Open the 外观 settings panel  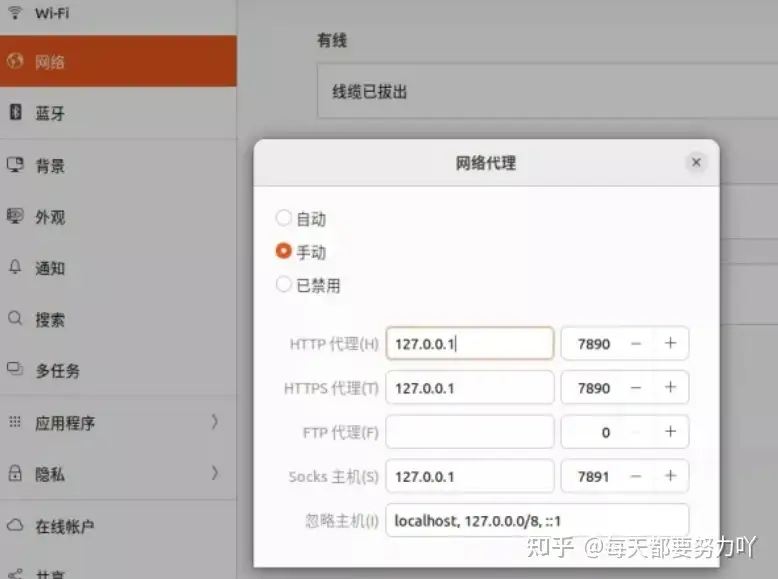tap(118, 217)
